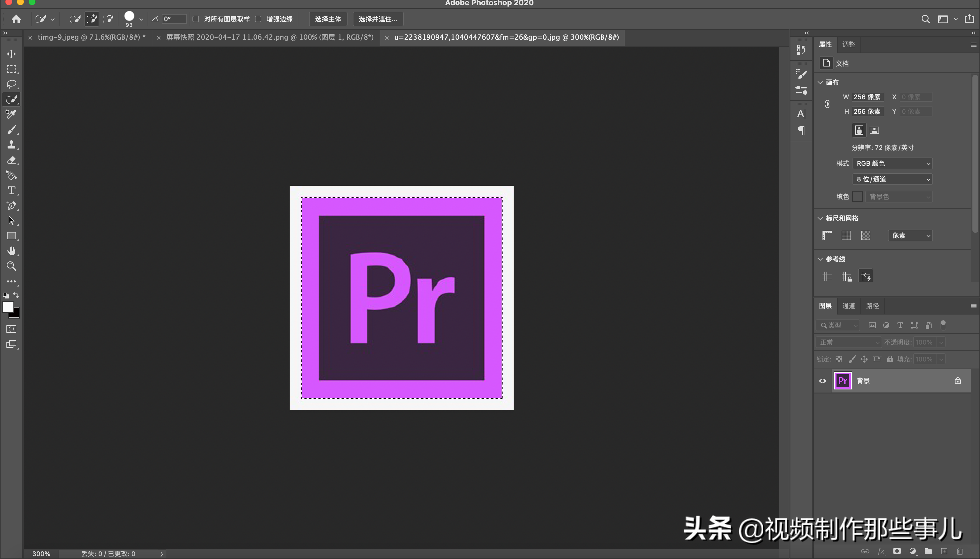The image size is (980, 559).
Task: Select the Brush tool
Action: coord(11,130)
